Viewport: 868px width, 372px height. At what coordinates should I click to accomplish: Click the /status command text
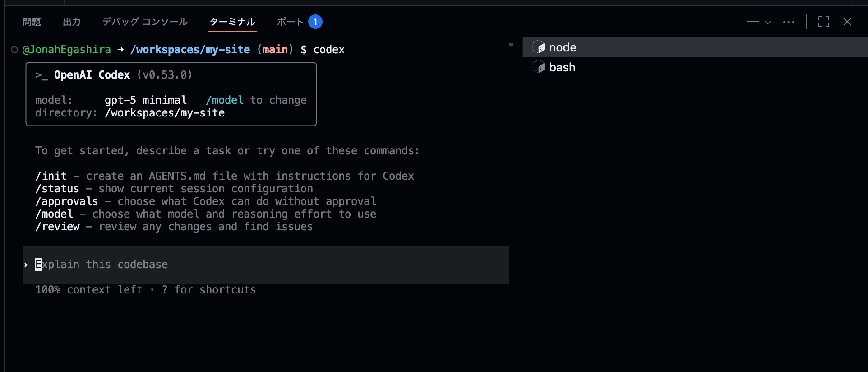tap(57, 189)
